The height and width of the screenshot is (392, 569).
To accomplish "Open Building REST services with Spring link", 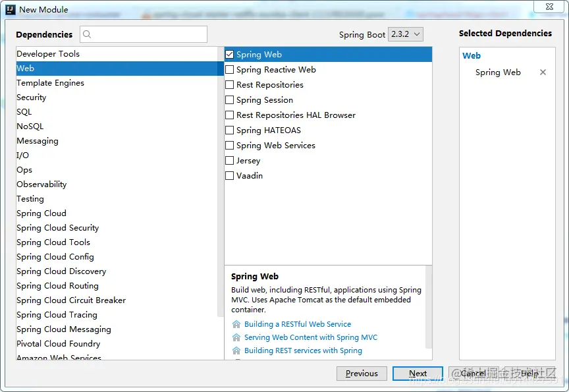I will [303, 350].
